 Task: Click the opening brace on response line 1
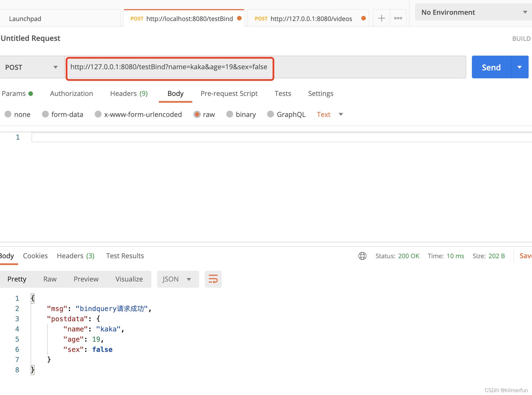[33, 298]
